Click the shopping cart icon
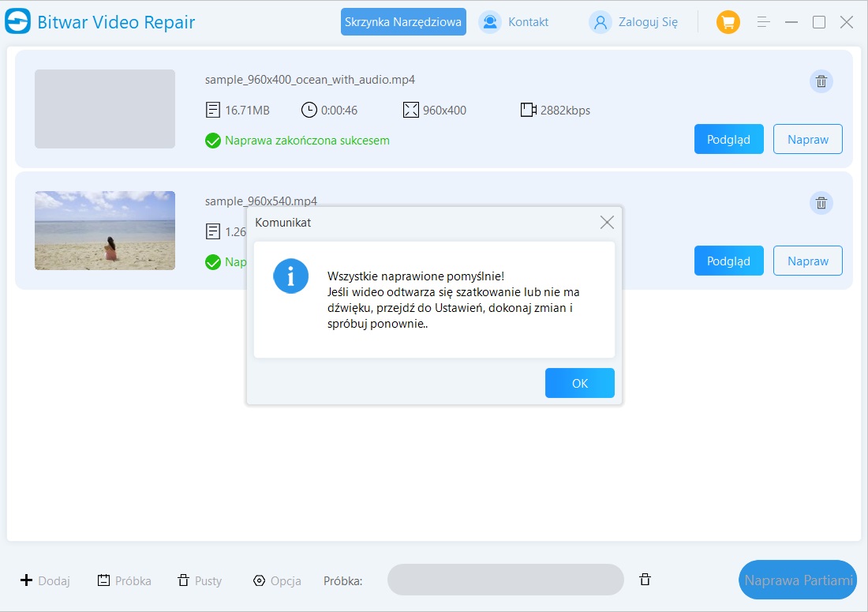Screen dimensions: 868x612 (728, 22)
